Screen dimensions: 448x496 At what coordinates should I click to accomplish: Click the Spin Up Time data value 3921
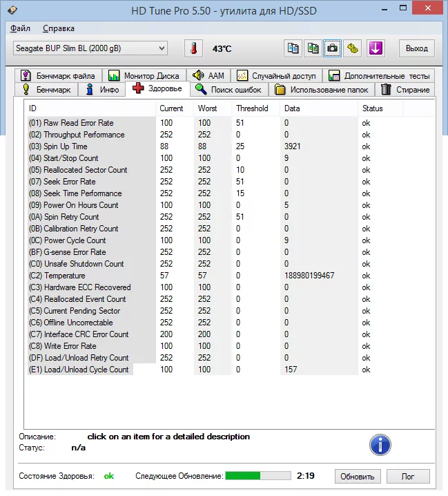click(x=293, y=146)
